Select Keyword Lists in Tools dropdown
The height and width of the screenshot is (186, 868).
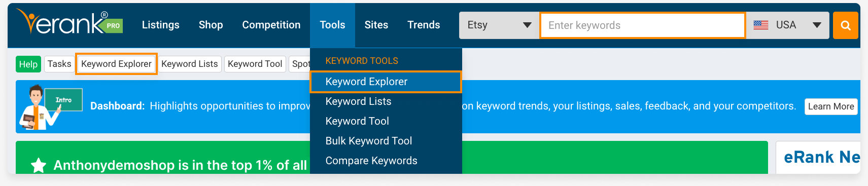(386, 101)
